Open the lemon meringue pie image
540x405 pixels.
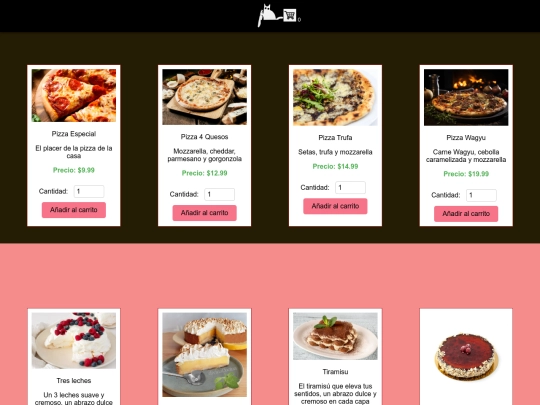click(x=205, y=355)
